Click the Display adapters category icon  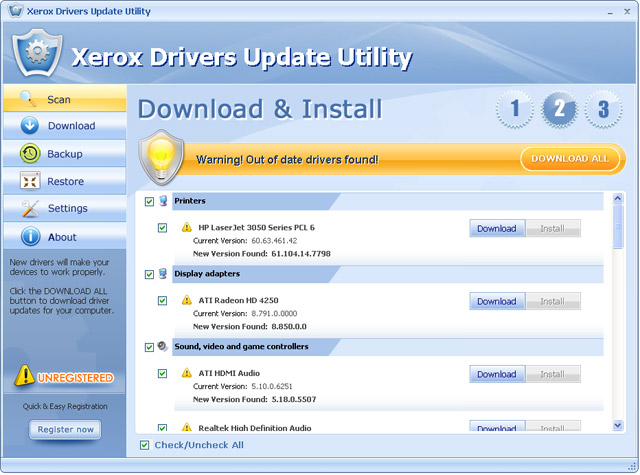point(163,273)
